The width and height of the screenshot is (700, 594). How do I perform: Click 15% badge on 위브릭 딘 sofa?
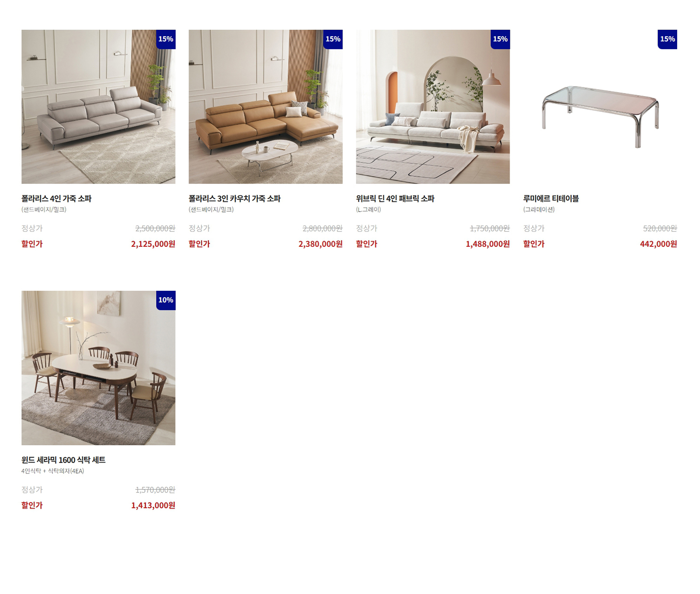coord(500,39)
